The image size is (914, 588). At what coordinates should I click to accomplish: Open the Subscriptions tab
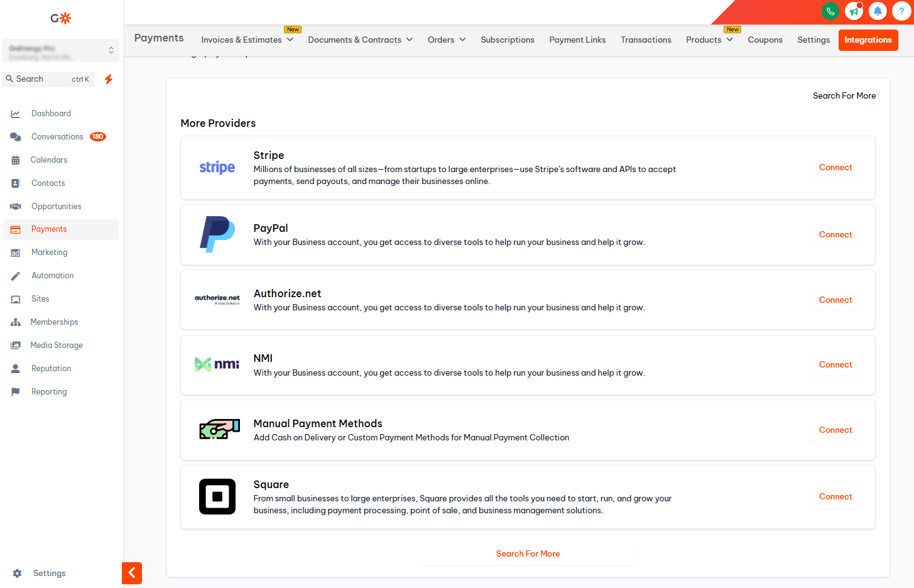508,40
